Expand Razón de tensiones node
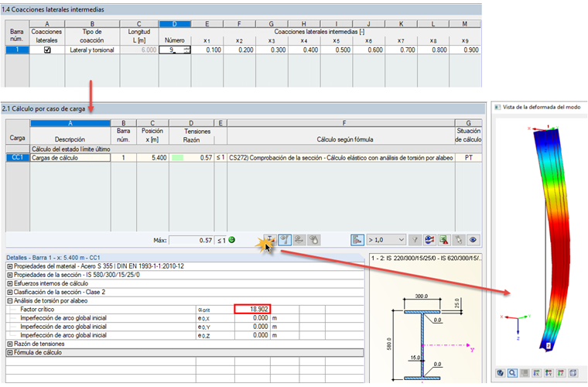Screen dimensions: 588x387 [10, 344]
